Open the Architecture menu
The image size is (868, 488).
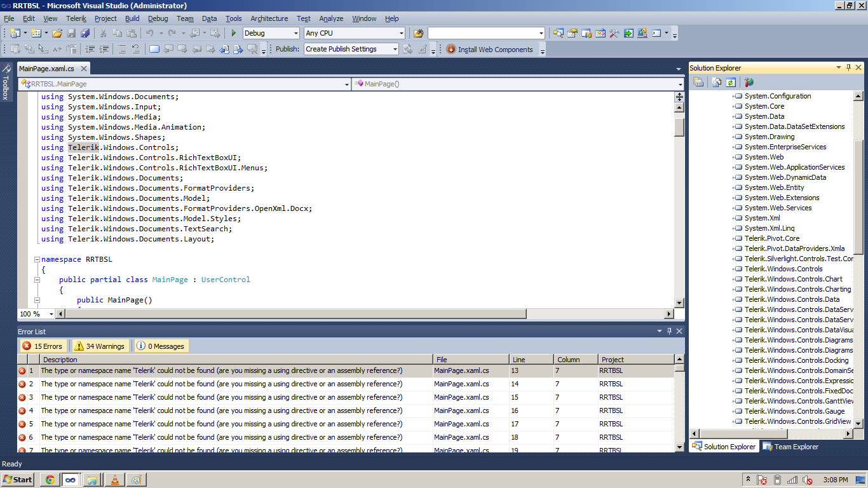pyautogui.click(x=269, y=18)
